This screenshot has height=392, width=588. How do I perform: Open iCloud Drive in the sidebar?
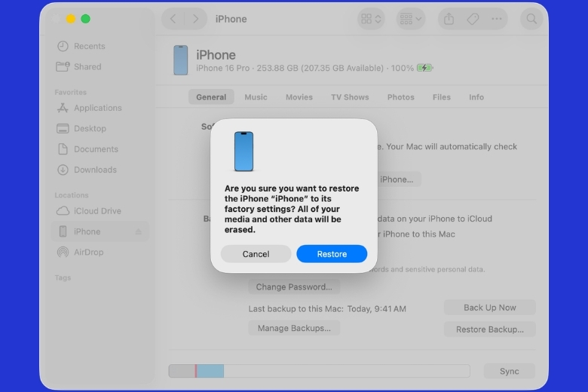[x=100, y=211]
